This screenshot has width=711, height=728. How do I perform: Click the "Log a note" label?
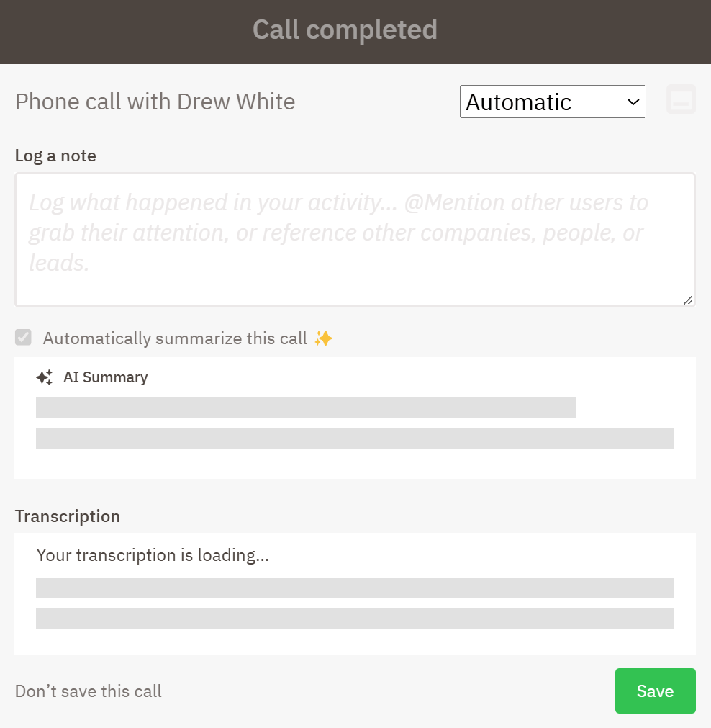click(x=55, y=155)
